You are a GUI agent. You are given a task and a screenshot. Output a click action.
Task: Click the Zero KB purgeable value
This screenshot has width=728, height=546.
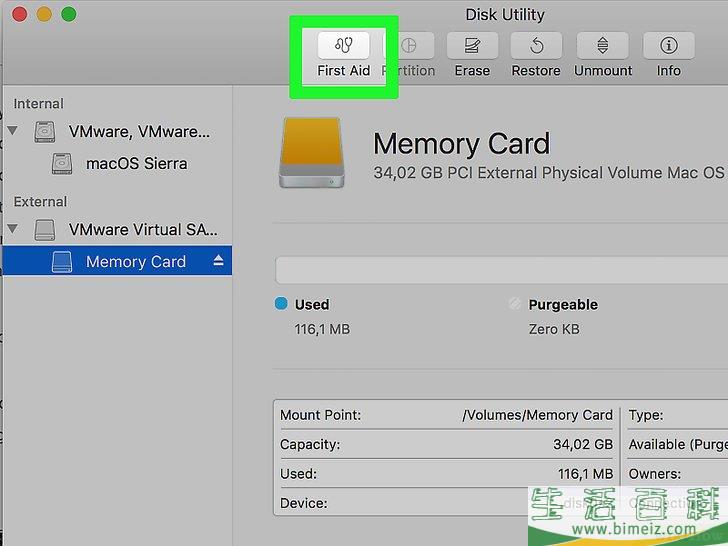(x=554, y=329)
